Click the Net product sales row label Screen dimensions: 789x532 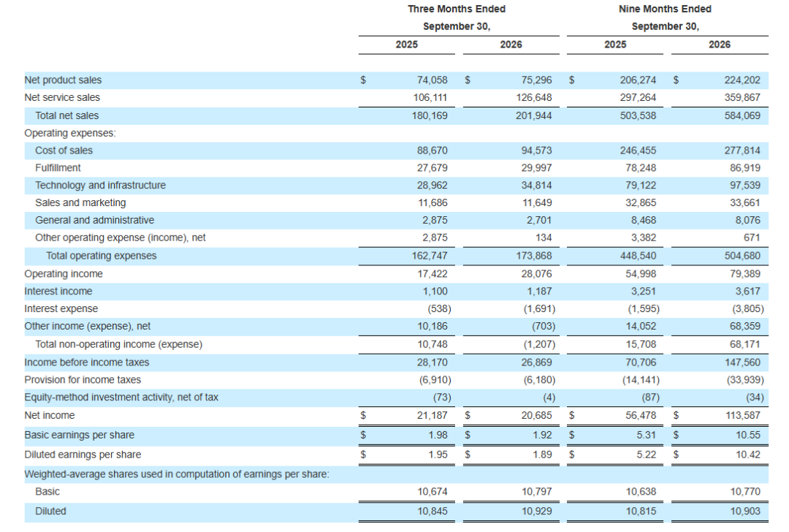(63, 80)
